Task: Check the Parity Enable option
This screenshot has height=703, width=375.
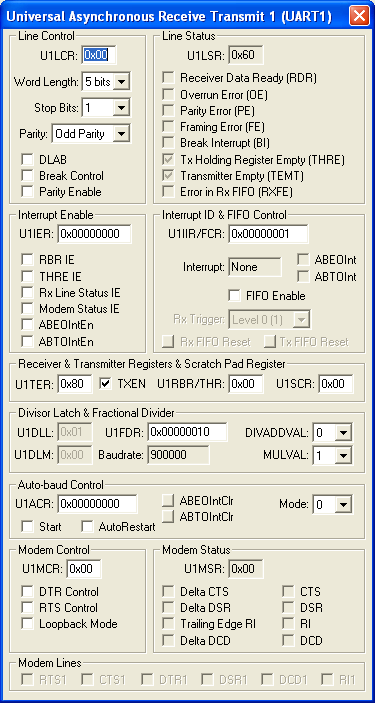Action: pyautogui.click(x=28, y=192)
